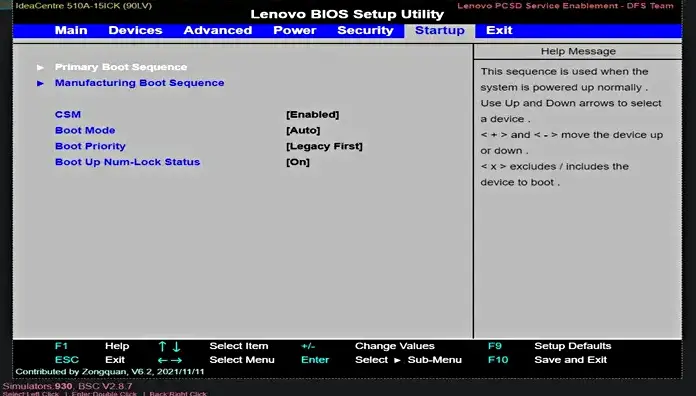696x396 pixels.
Task: Click the IdeaCentre 510A-15ICK model text
Action: pos(84,6)
